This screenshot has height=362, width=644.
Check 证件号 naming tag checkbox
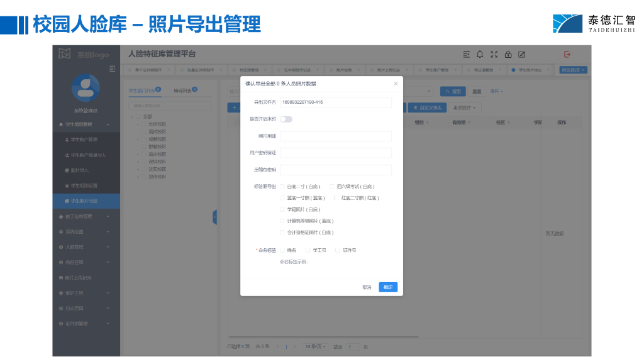pyautogui.click(x=338, y=250)
